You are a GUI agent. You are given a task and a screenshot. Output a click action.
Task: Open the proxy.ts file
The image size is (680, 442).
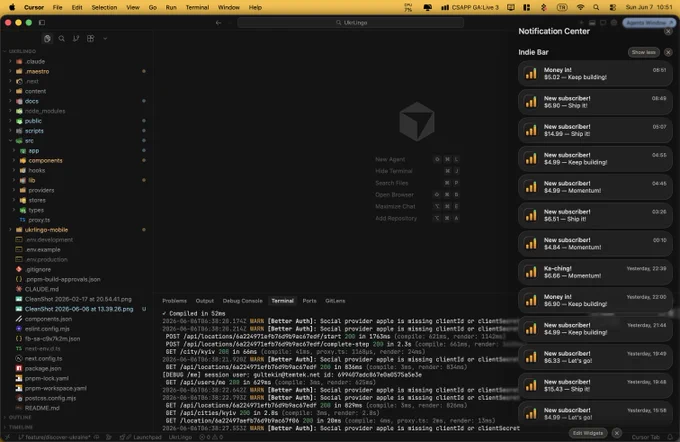click(39, 220)
